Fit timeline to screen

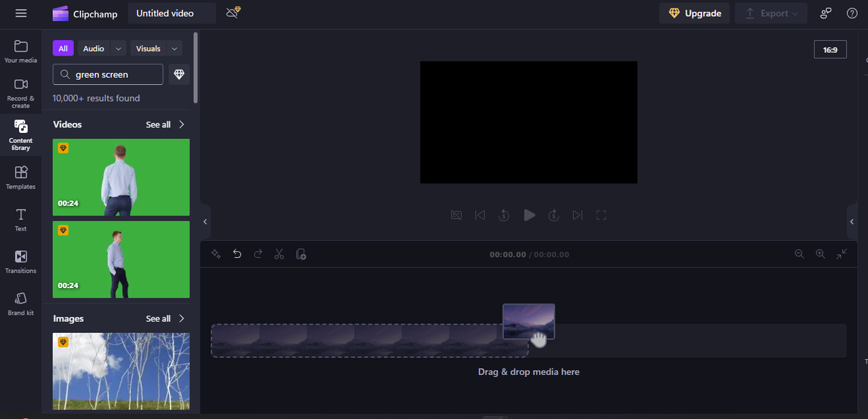842,254
